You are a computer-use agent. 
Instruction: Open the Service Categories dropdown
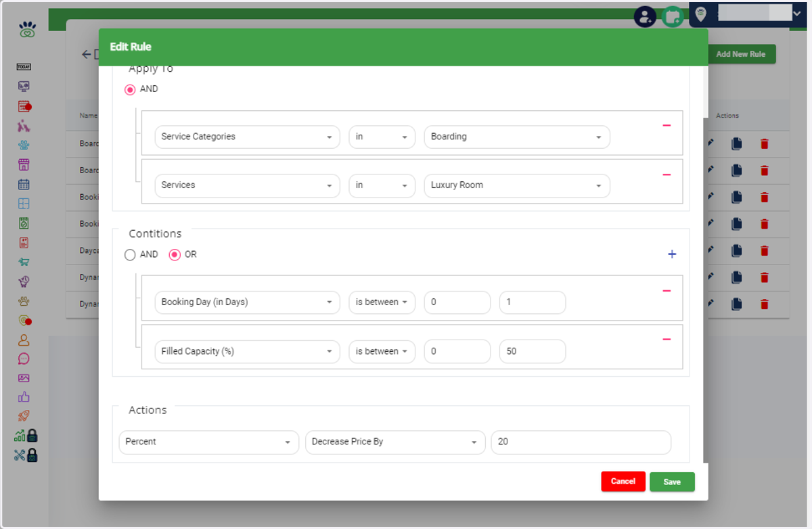pos(247,137)
